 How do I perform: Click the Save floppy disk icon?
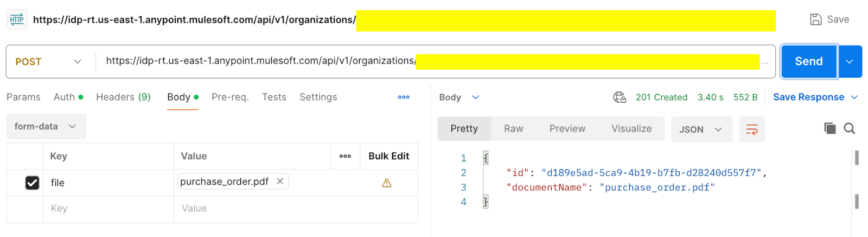tap(815, 20)
